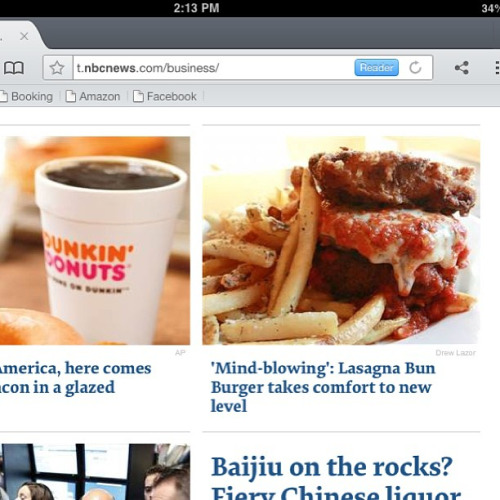Open the share icon menu
The width and height of the screenshot is (500, 500).
coord(462,68)
